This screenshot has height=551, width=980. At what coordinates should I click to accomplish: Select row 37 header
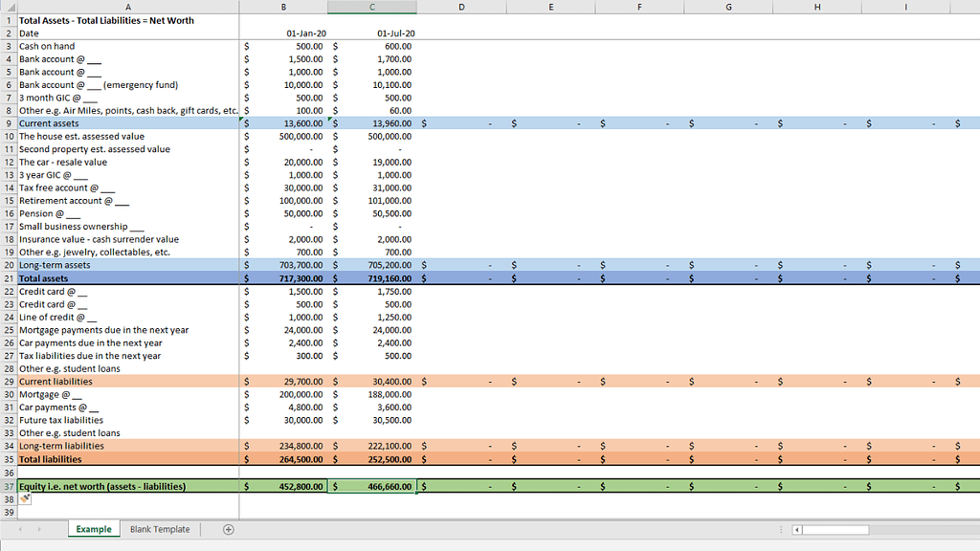coord(9,486)
